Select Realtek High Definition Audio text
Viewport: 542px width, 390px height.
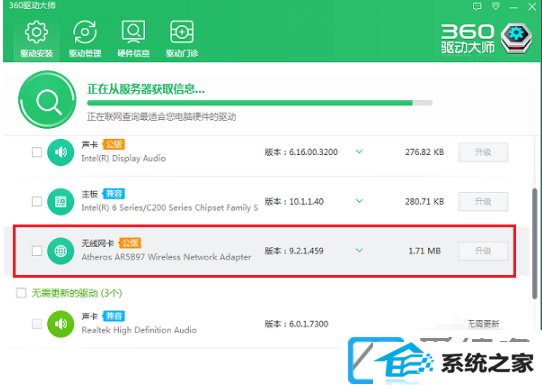(139, 330)
